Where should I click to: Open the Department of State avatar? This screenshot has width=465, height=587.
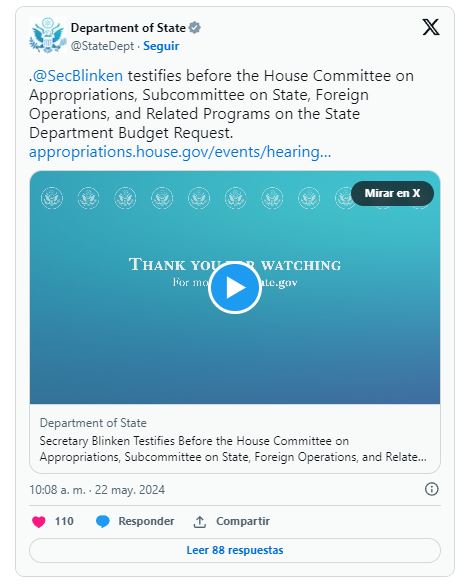(48, 36)
